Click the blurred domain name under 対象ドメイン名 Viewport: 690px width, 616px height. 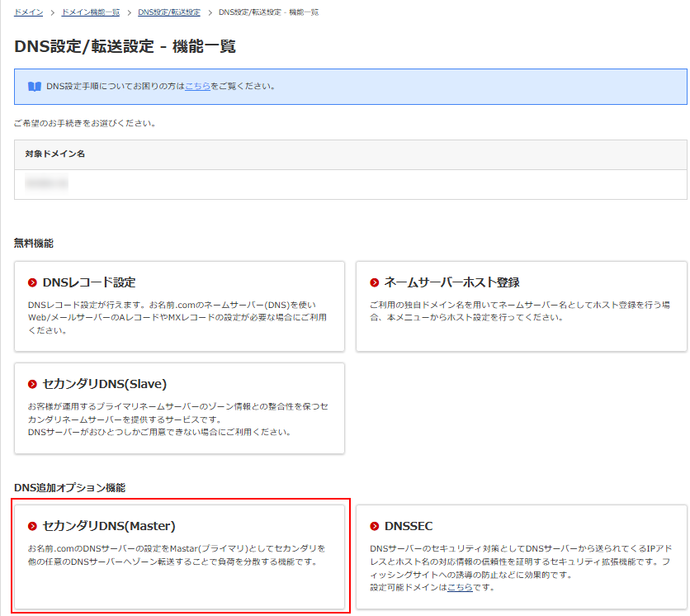point(46,183)
